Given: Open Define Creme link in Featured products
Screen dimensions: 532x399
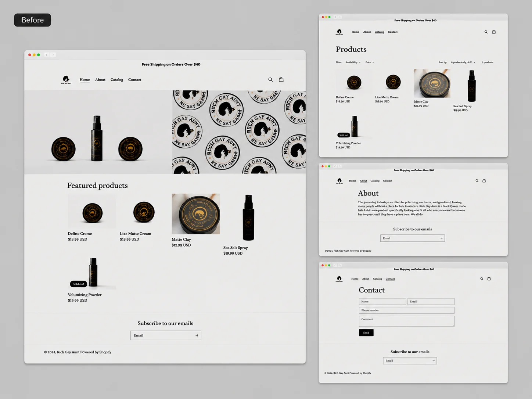Looking at the screenshot, I should coord(80,234).
